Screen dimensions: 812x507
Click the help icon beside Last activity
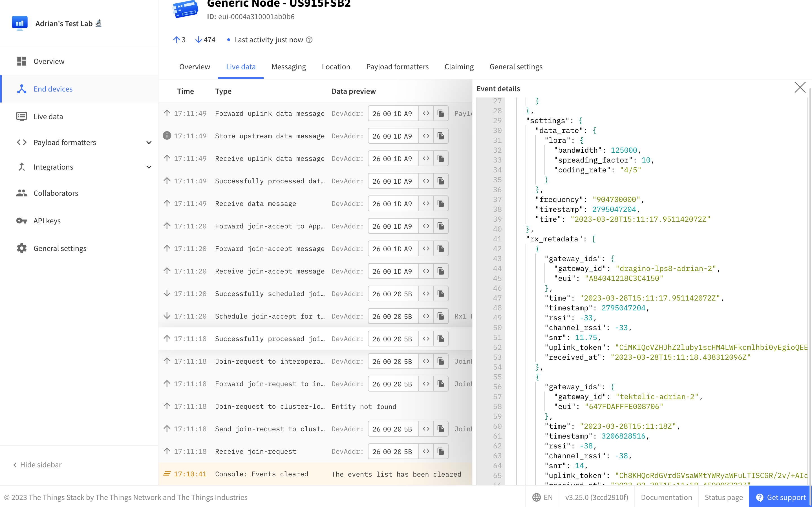(x=309, y=39)
